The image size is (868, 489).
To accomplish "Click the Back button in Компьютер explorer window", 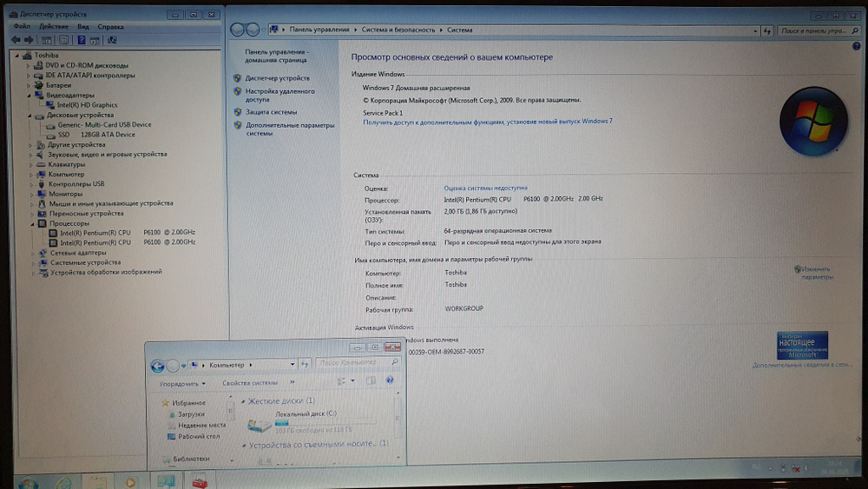I will point(157,366).
